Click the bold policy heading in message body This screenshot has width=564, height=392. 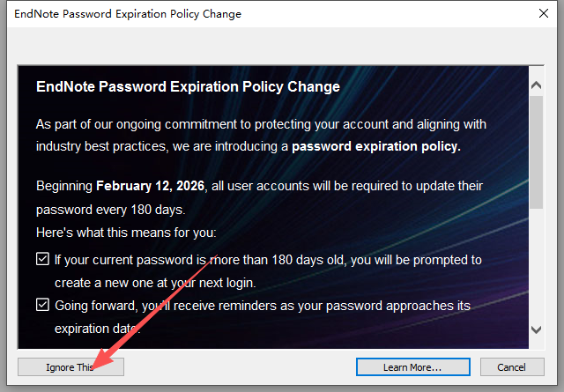click(188, 87)
